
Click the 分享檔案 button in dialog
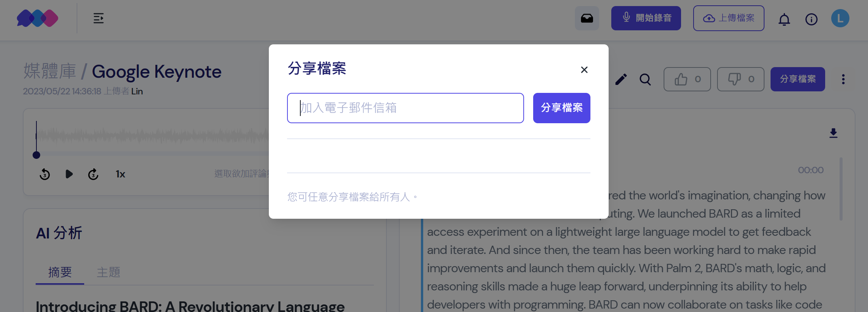(561, 108)
